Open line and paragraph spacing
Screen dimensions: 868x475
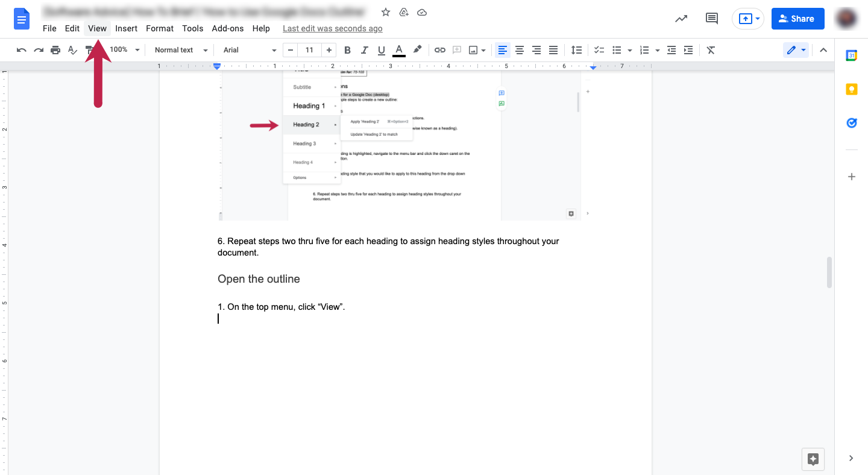577,50
